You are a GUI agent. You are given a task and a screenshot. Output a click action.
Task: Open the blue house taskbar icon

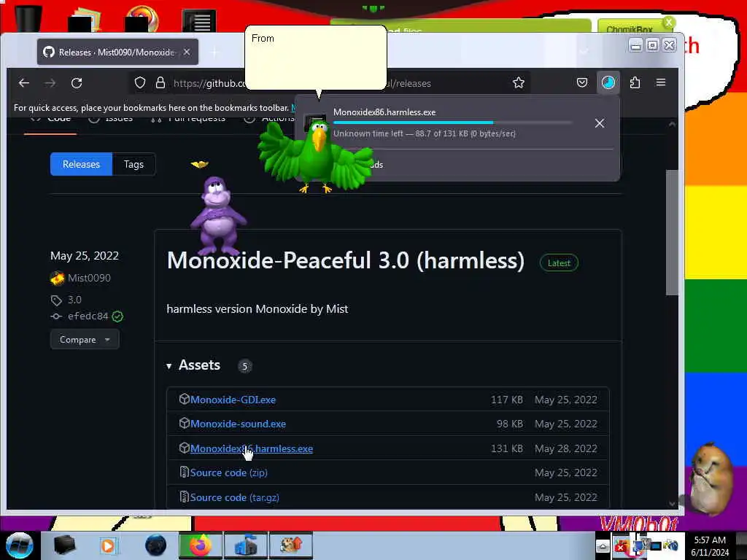[246, 545]
